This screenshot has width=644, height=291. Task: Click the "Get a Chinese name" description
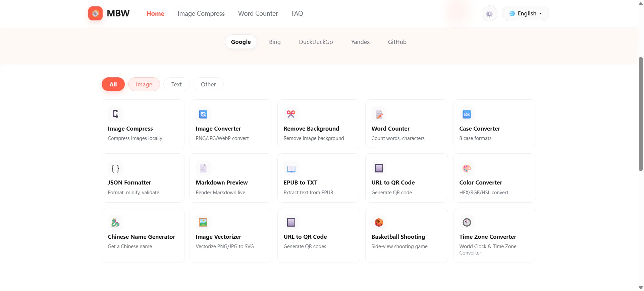[x=130, y=246]
